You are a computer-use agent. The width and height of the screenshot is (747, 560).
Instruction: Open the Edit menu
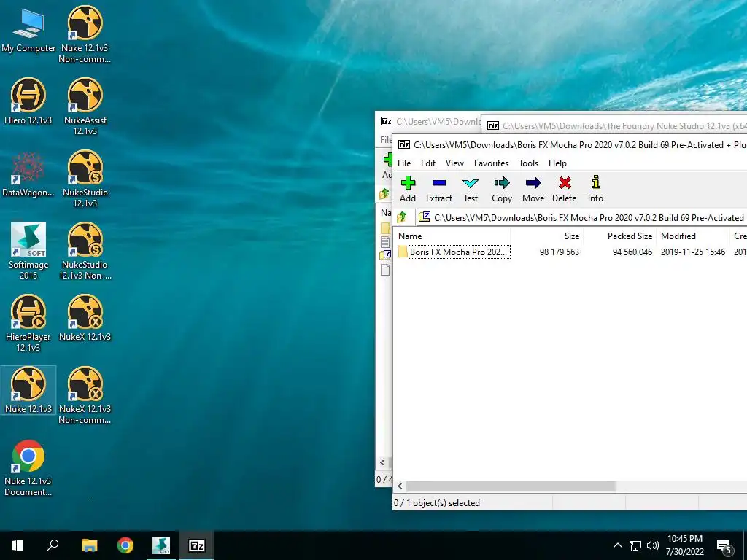click(427, 163)
